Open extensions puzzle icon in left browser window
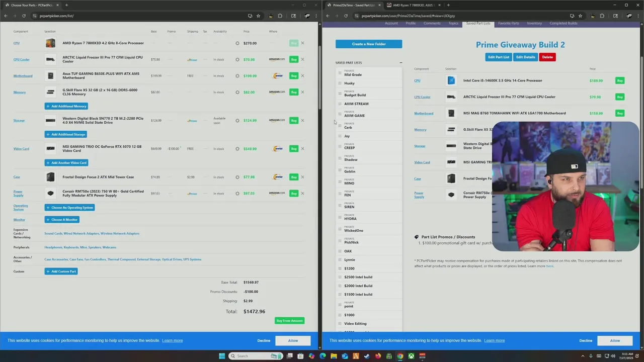644x362 pixels. 280,16
